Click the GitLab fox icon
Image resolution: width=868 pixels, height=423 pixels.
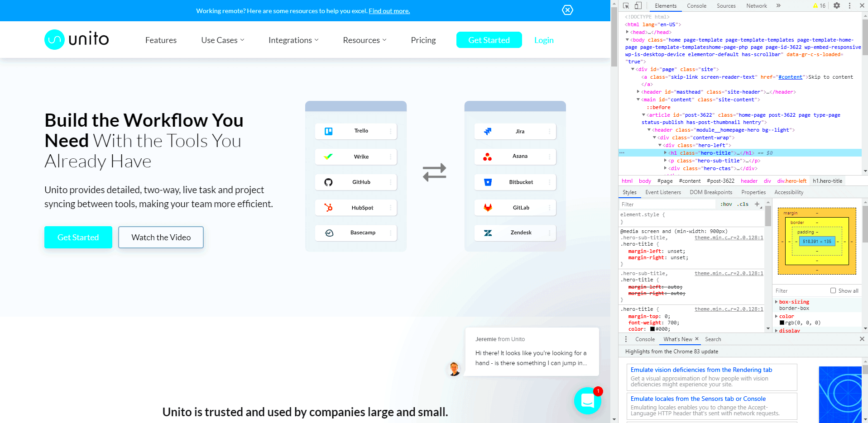pos(488,208)
